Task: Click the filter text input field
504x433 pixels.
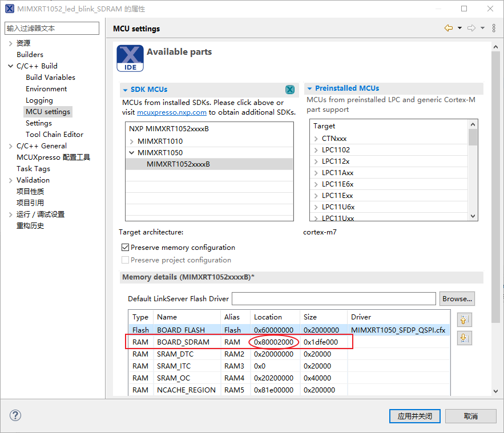Action: tap(52, 29)
